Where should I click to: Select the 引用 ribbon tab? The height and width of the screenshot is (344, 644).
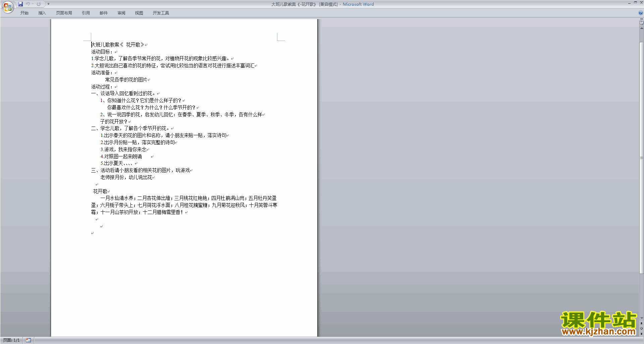point(86,13)
